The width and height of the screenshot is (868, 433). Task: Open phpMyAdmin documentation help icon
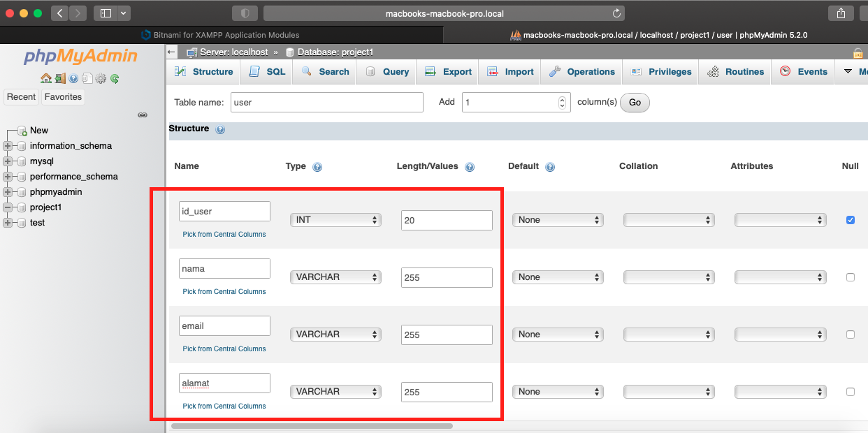click(73, 78)
